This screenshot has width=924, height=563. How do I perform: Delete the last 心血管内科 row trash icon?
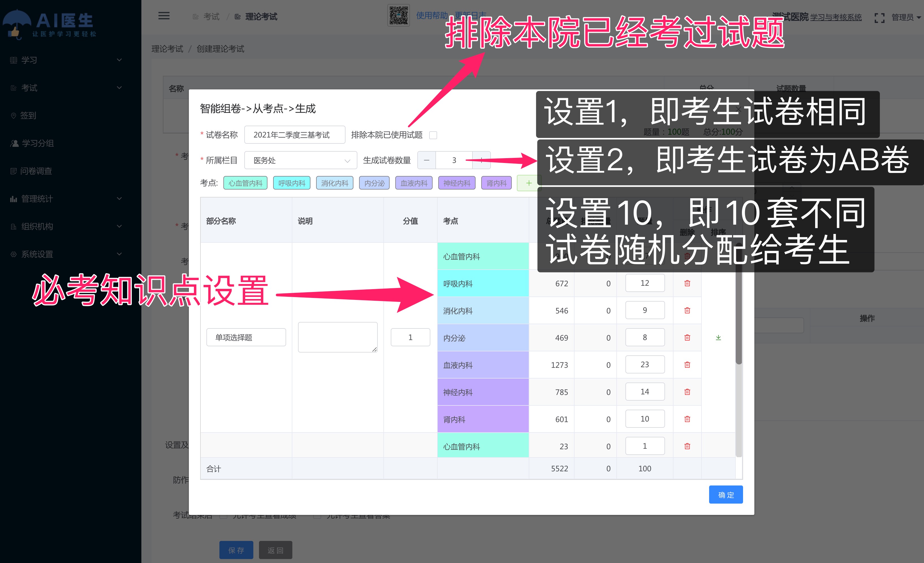[687, 446]
